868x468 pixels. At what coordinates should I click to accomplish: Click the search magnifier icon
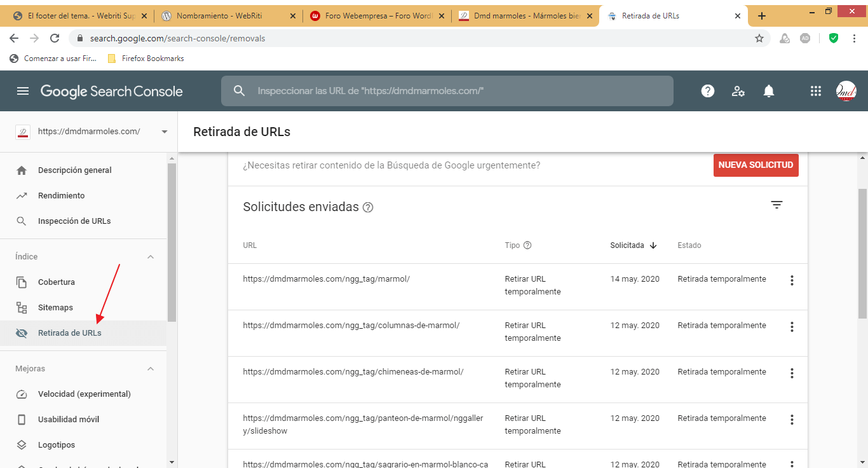click(239, 91)
